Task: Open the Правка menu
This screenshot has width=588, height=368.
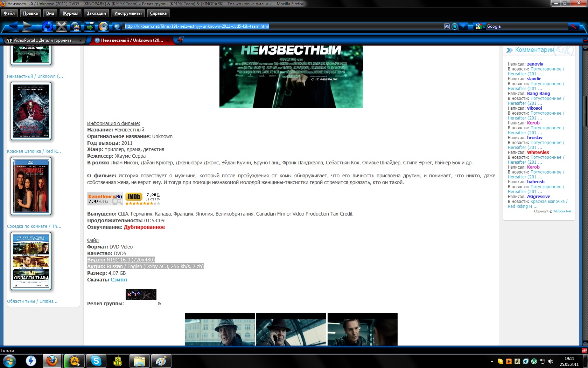Action: pos(30,13)
